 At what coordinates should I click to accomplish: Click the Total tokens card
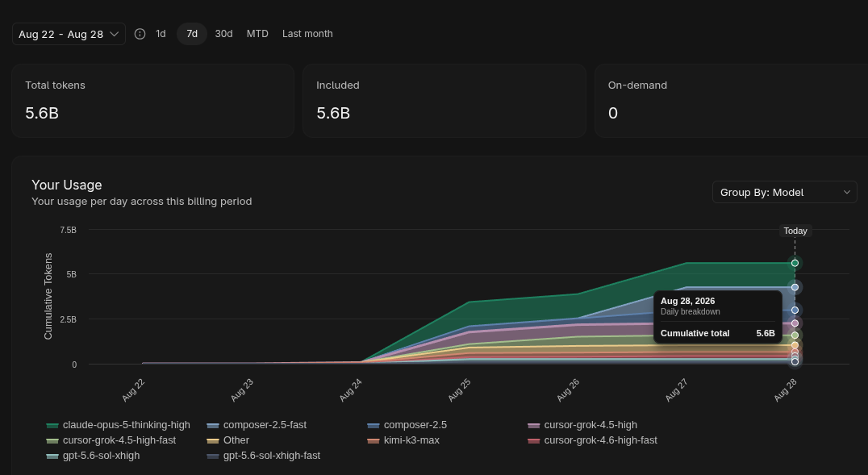[x=152, y=101]
